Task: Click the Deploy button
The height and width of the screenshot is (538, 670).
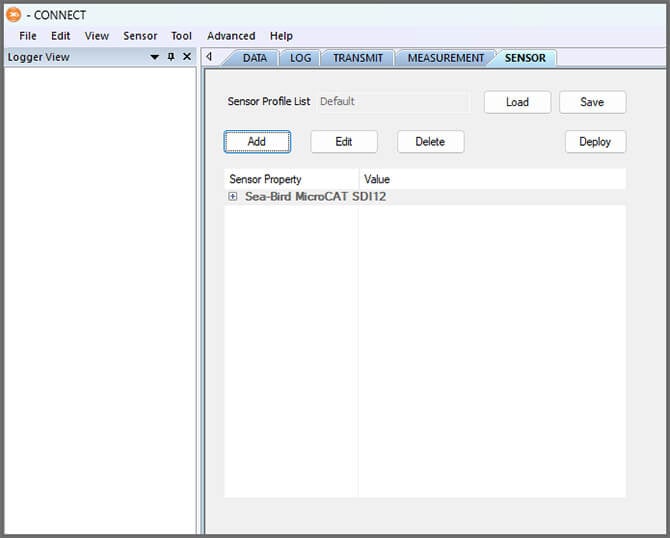Action: point(595,142)
